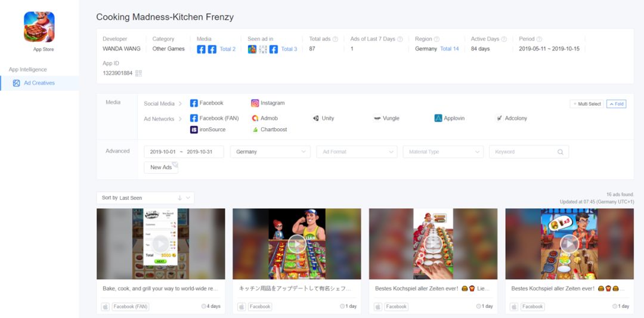
Task: Click the Bake, cook, and grill ad title
Action: 160,288
